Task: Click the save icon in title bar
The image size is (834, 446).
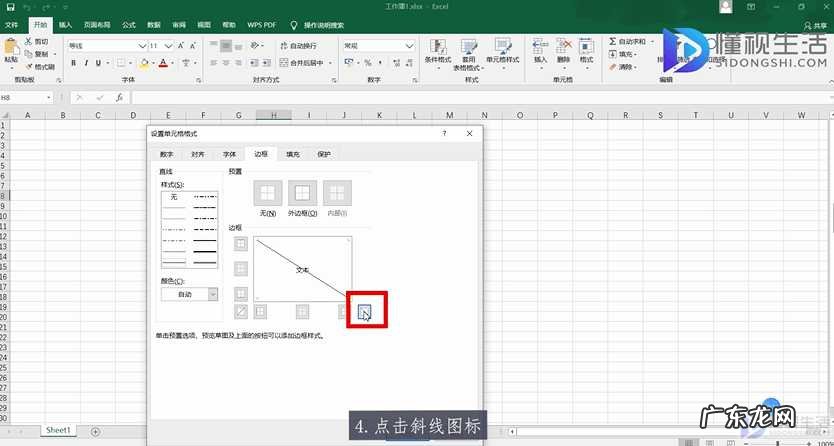Action: (11, 7)
